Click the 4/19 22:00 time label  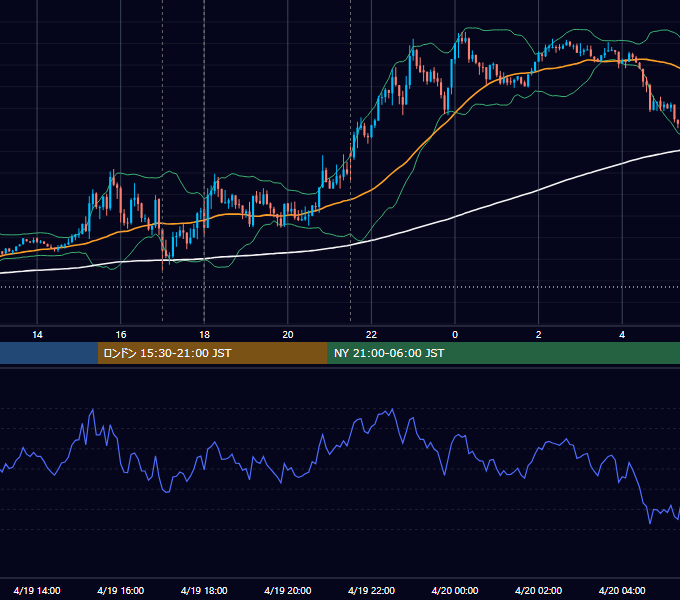pos(371,590)
